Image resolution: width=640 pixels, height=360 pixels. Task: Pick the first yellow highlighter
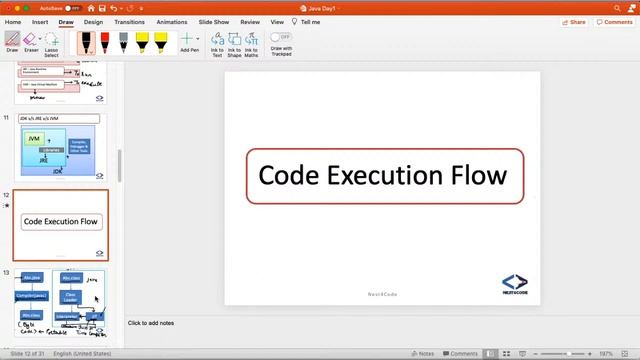[142, 43]
